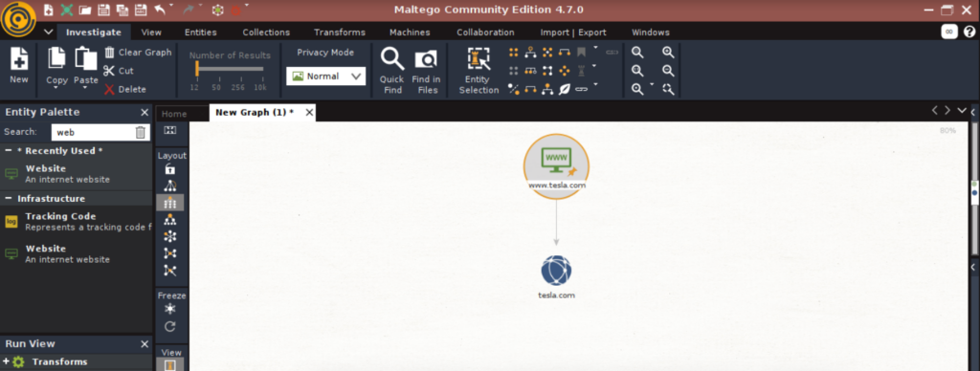Open the Privacy Mode Normal dropdown
Image resolution: width=980 pixels, height=371 pixels.
tap(325, 76)
